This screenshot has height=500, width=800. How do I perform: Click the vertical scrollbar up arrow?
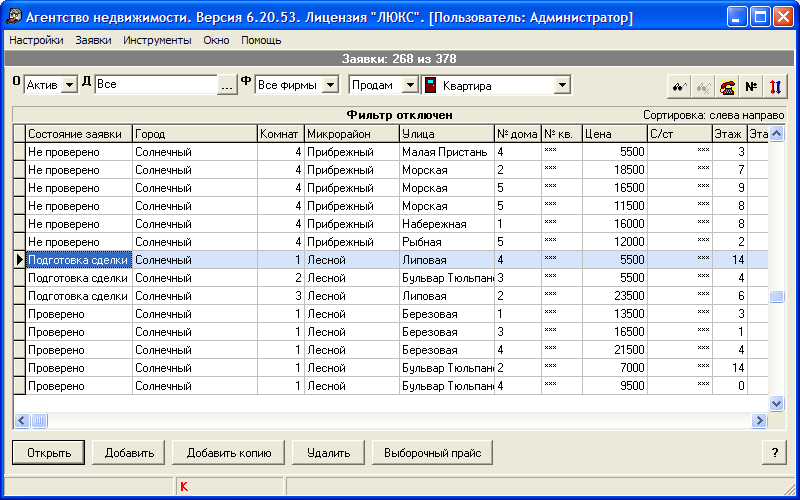click(777, 135)
